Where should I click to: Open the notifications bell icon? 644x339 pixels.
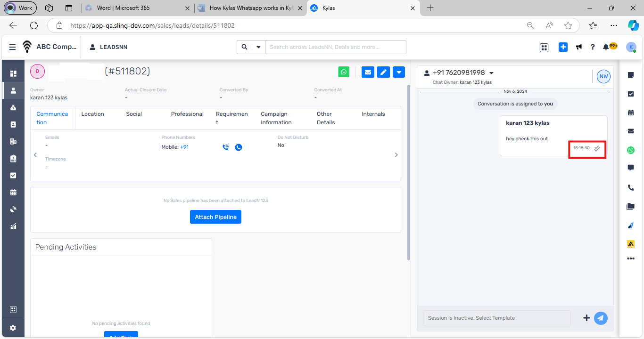point(606,47)
